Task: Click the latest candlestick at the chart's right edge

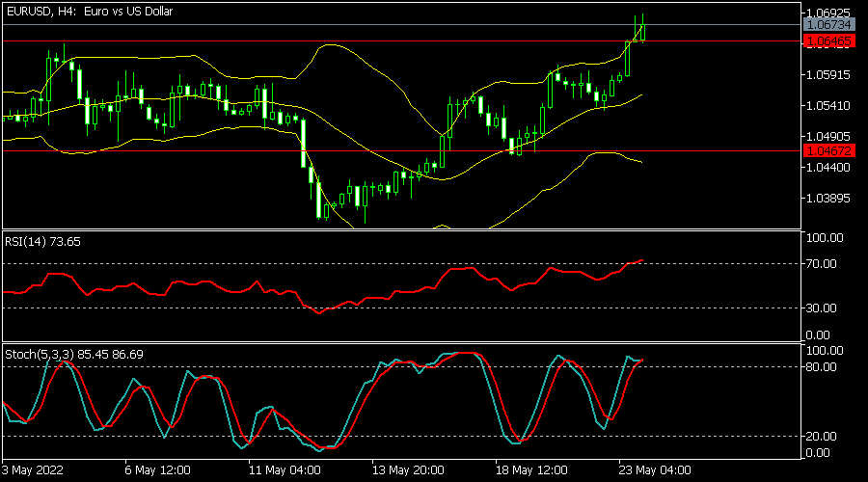Action: tap(642, 32)
